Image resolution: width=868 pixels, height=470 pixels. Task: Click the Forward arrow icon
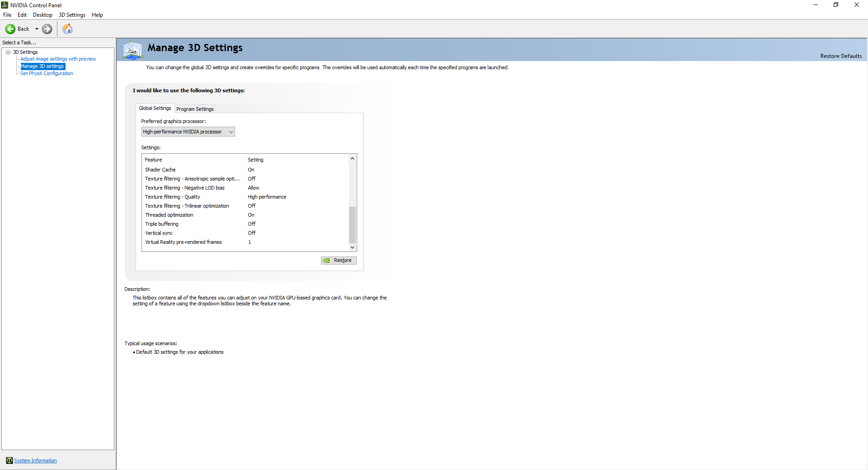point(47,29)
